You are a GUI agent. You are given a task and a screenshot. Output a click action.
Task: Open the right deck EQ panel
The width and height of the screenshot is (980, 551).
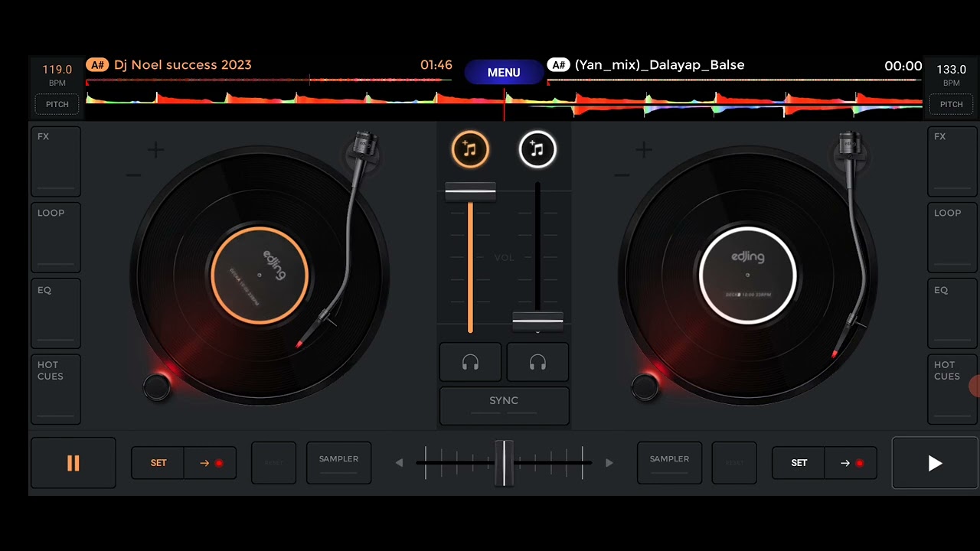pyautogui.click(x=952, y=315)
